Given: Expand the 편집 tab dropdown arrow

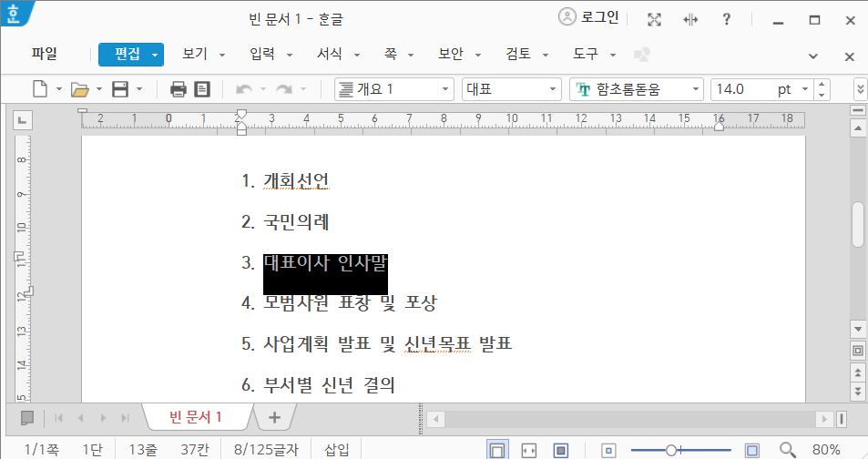Looking at the screenshot, I should 155,55.
